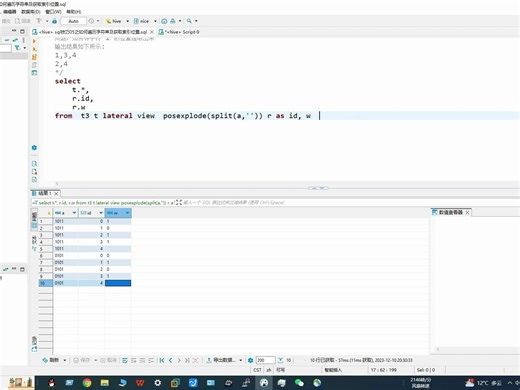
Task: Click the 取消 cancel button
Action: tap(109, 360)
